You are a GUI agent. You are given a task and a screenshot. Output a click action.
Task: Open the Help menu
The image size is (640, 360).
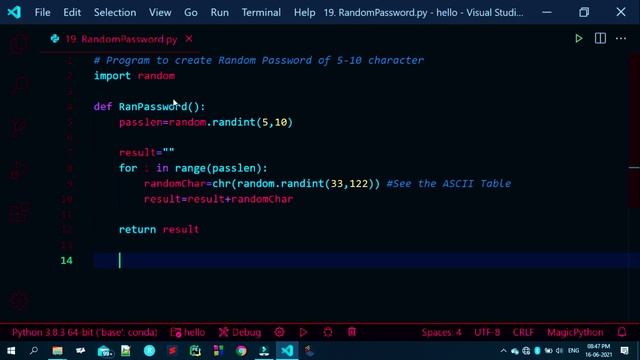(304, 13)
